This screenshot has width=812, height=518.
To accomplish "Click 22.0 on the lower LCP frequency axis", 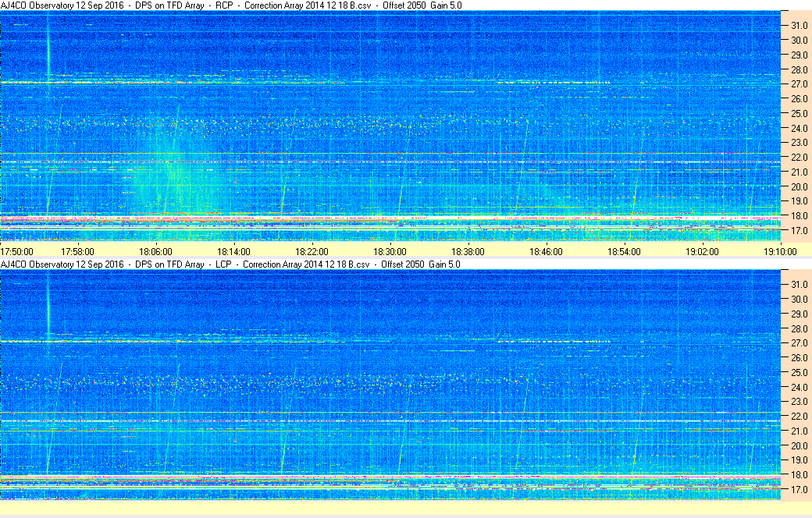I will pos(796,417).
